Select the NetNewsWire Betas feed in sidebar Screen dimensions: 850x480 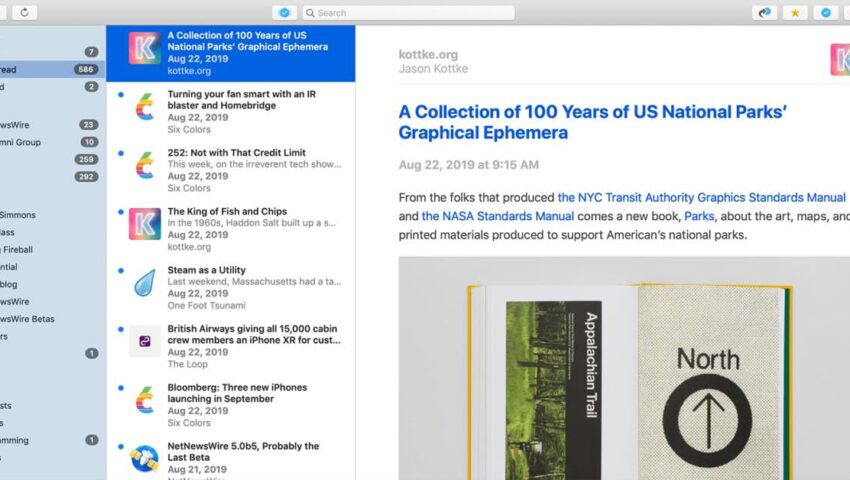[51, 319]
